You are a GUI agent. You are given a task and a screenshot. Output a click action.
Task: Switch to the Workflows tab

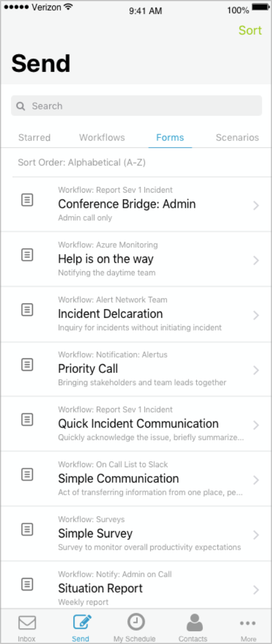pyautogui.click(x=102, y=138)
